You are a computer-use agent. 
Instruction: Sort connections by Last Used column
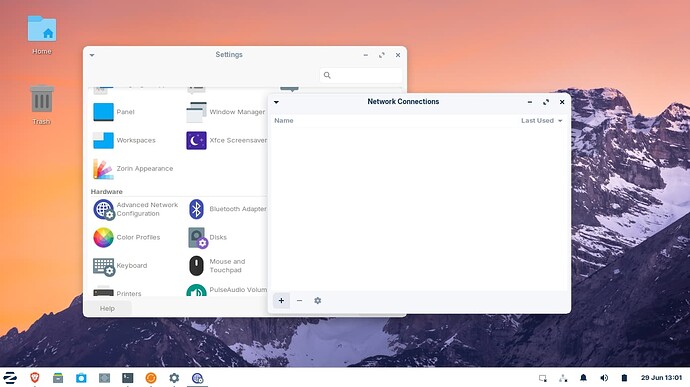[x=541, y=121]
